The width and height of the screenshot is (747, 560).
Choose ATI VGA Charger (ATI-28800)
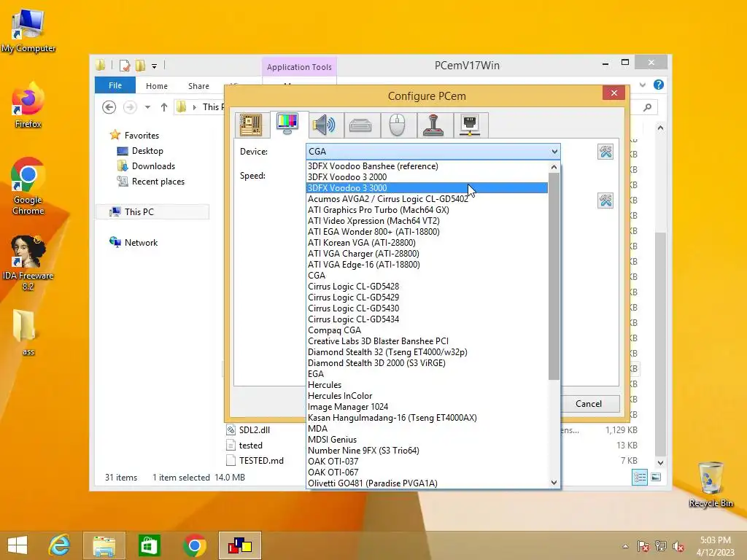coord(427,254)
